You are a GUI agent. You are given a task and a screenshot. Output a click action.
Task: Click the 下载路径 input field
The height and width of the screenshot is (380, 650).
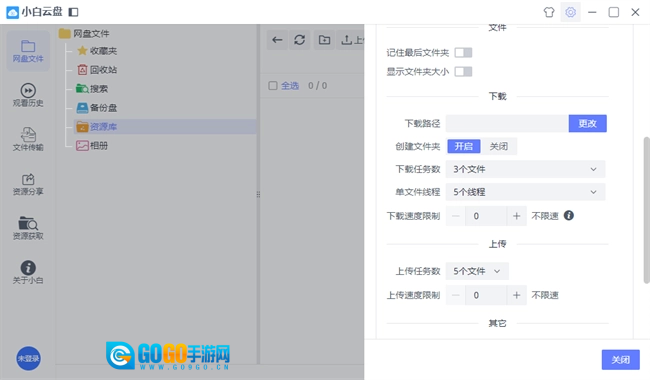tap(507, 123)
